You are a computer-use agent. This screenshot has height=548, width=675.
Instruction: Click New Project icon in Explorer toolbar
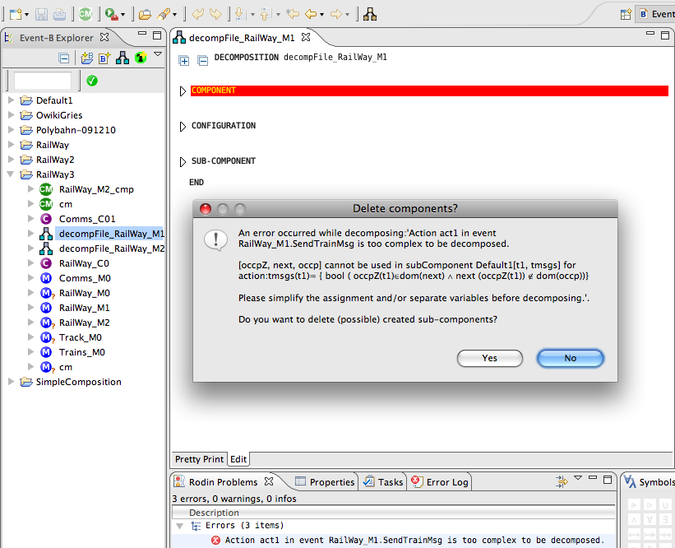pos(87,58)
